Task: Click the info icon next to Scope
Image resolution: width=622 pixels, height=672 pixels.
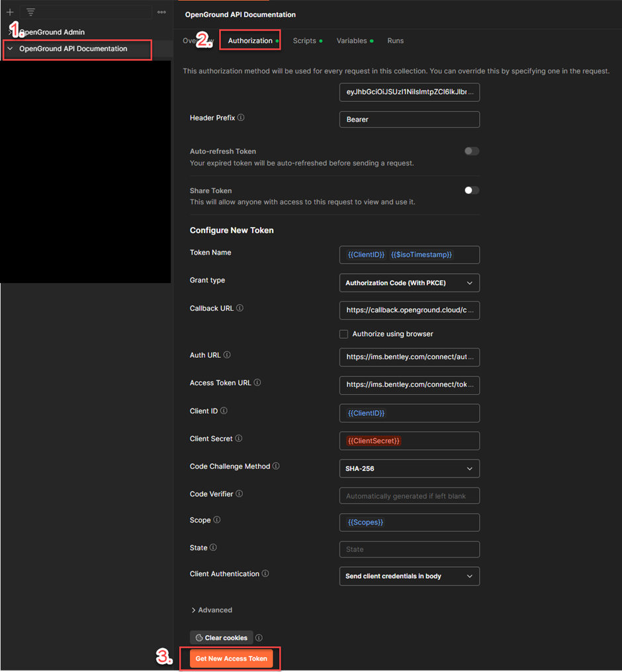Action: 217,520
